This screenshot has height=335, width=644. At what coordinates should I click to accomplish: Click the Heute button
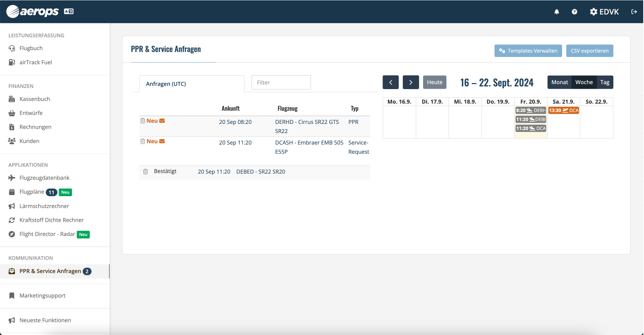(435, 82)
